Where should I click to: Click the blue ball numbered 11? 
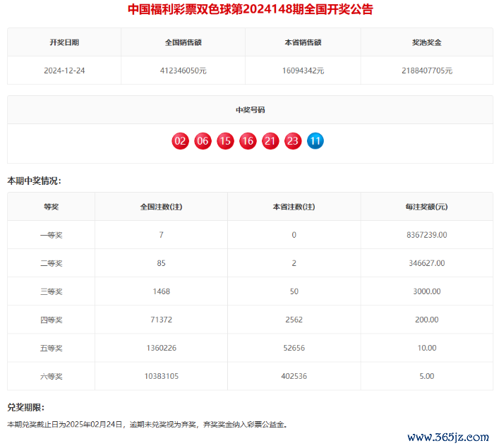[x=315, y=141]
